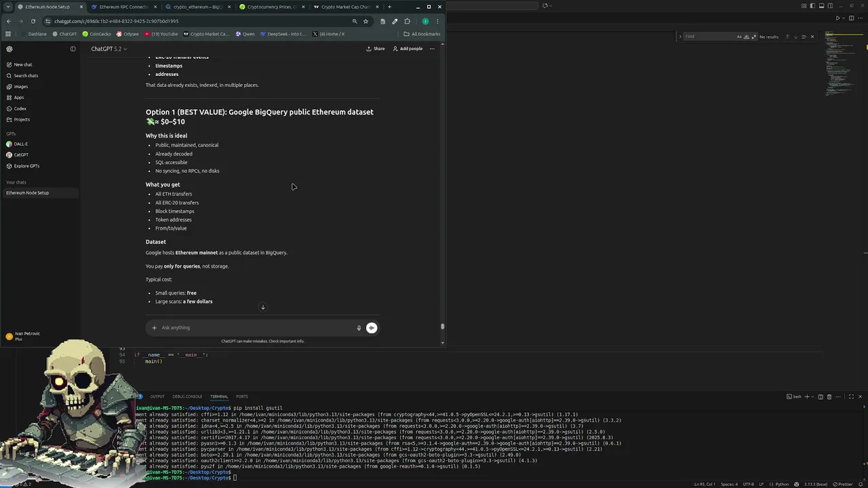Toggle Find in Selection in VS Code
The width and height of the screenshot is (868, 488).
coord(804,37)
